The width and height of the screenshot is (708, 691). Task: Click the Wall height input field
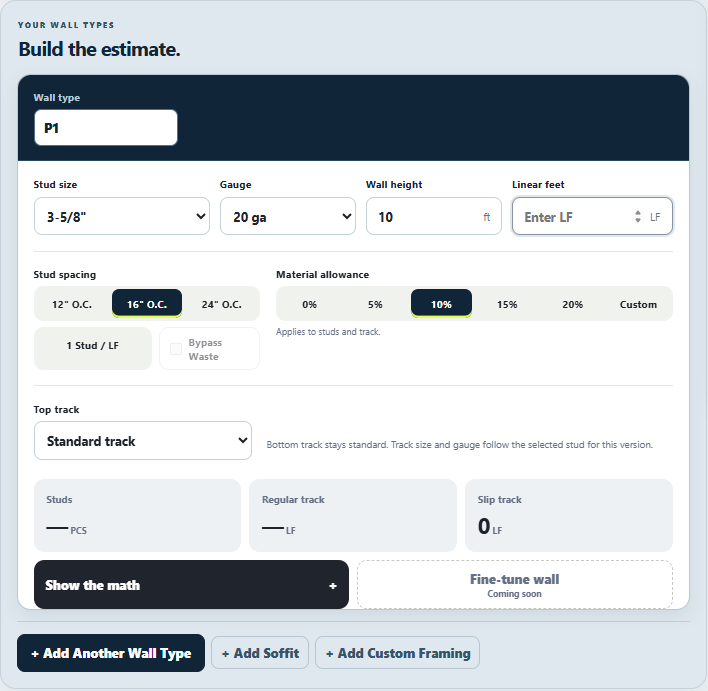click(433, 216)
